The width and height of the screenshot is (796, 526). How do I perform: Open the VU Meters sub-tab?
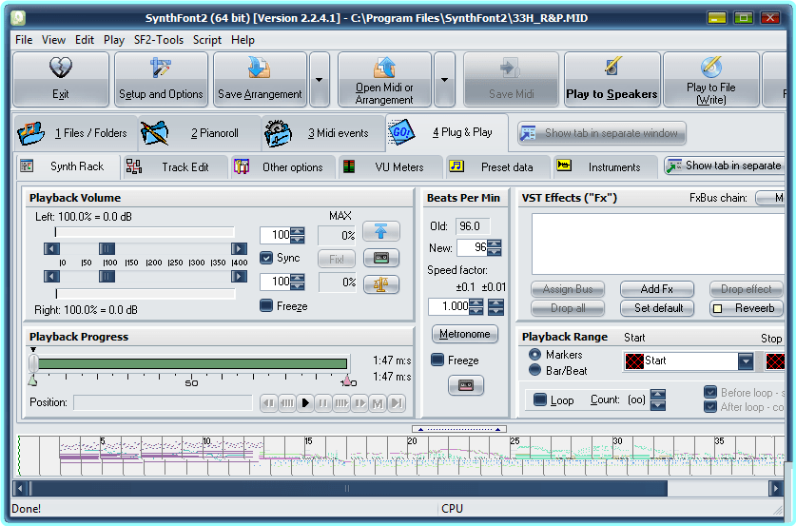point(391,167)
